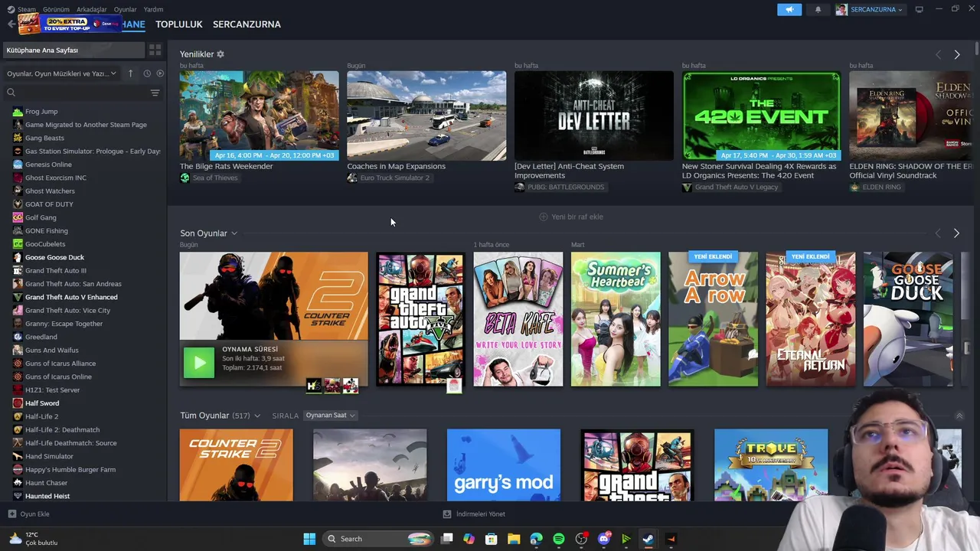980x551 pixels.
Task: Click the Half-Life 2 game icon
Action: click(x=18, y=416)
